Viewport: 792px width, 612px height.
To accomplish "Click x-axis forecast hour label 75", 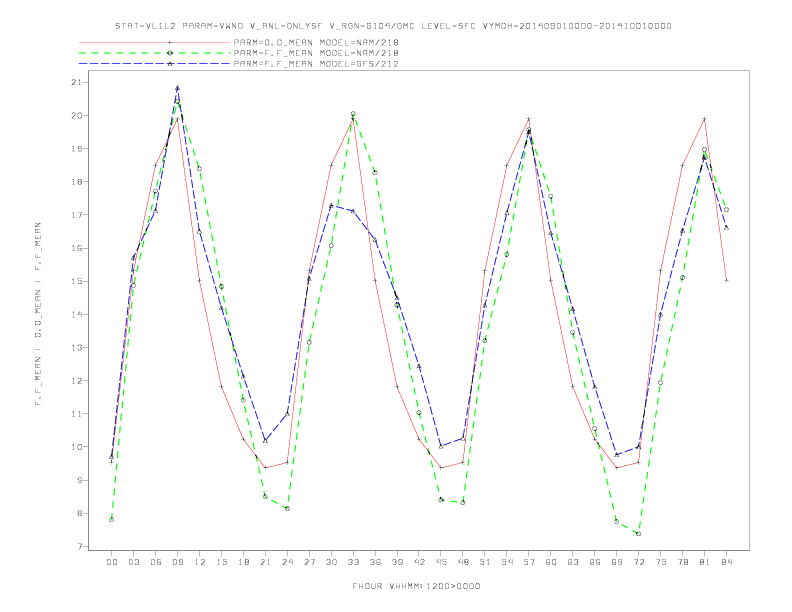I will pyautogui.click(x=661, y=562).
